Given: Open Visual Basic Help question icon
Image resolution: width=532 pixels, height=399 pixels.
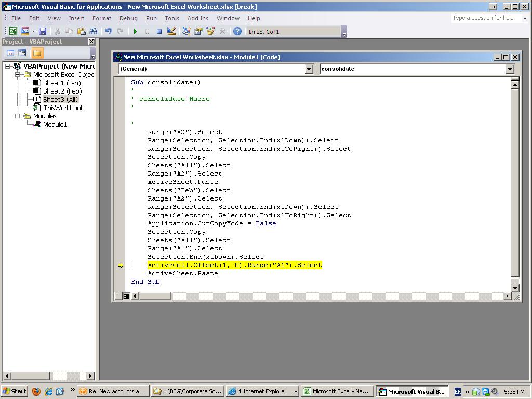Looking at the screenshot, I should point(237,31).
